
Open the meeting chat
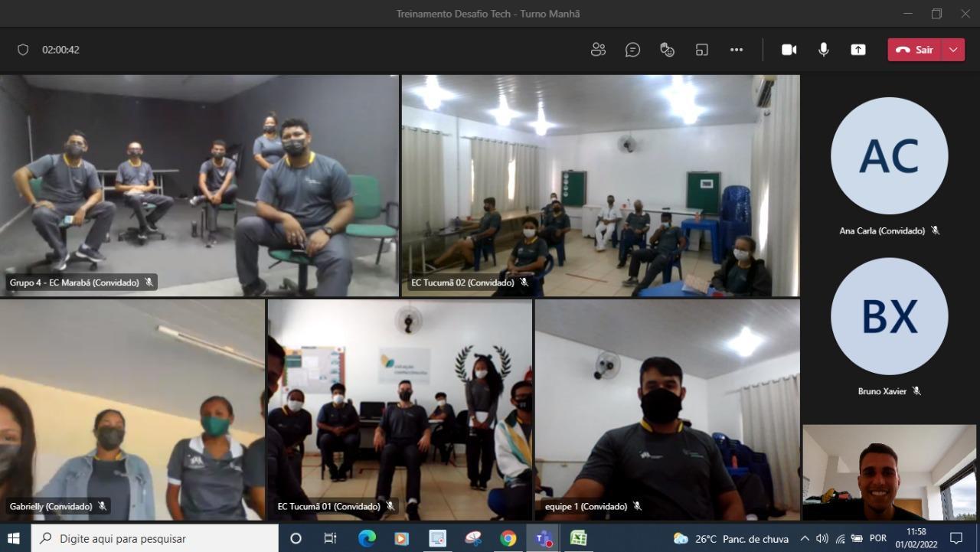632,50
